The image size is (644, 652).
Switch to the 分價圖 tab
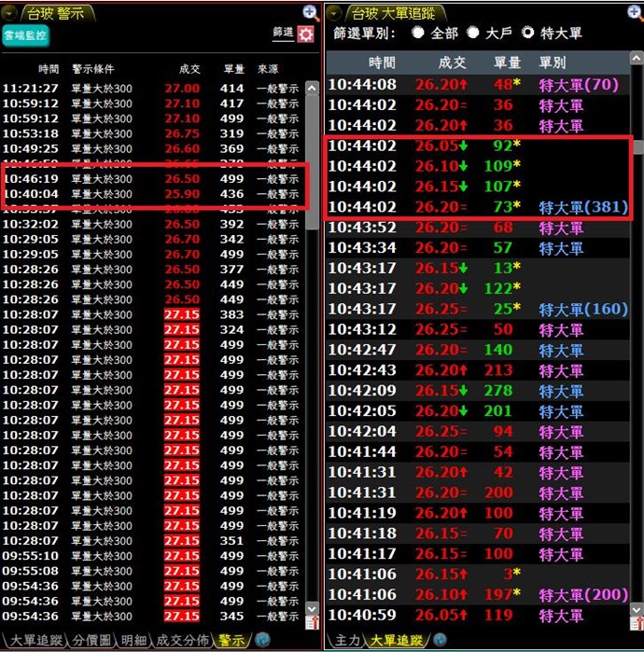91,640
